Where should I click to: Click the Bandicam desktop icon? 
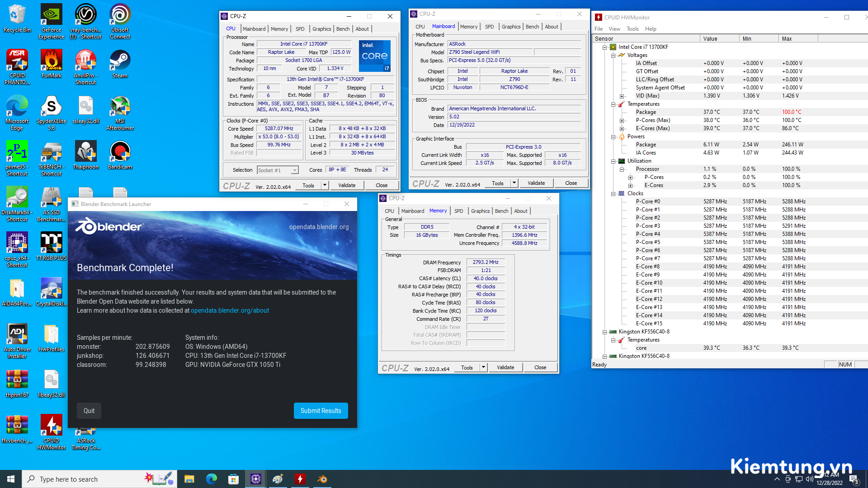pos(120,155)
